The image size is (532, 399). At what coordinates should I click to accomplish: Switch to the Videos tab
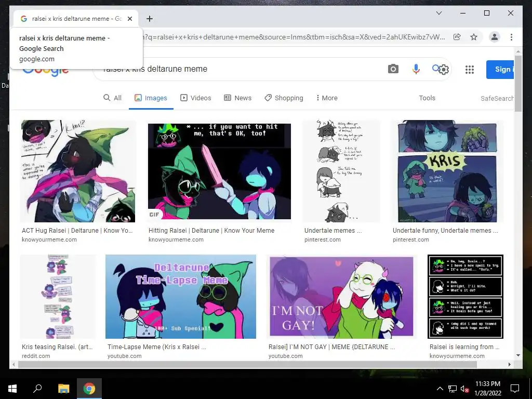pyautogui.click(x=196, y=98)
